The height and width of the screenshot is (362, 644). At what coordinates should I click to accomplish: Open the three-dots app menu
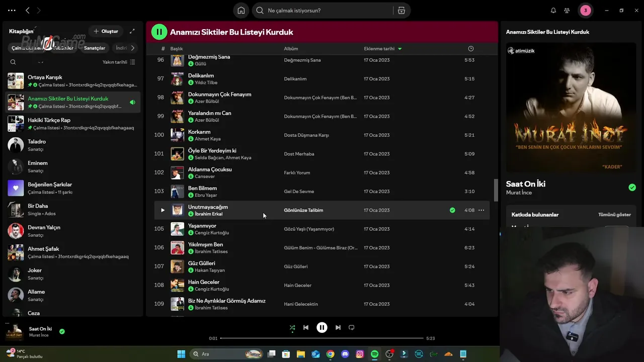point(12,11)
